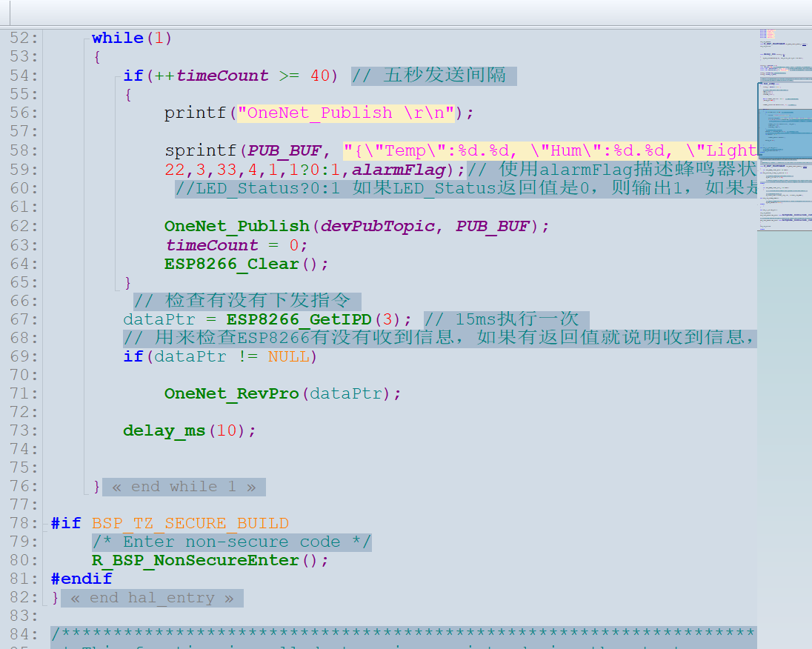Click the ESP8266_GetIPD function call
Image resolution: width=812 pixels, height=649 pixels.
tap(299, 319)
